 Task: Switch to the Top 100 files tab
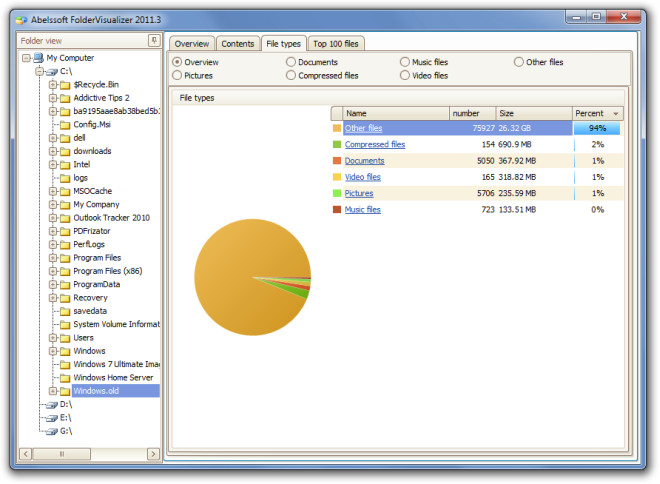[x=335, y=44]
